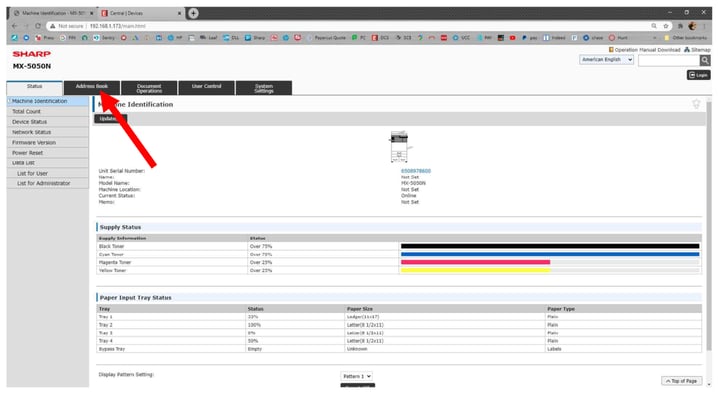This screenshot has width=718, height=393.
Task: Open List for User sidebar item
Action: click(48, 173)
